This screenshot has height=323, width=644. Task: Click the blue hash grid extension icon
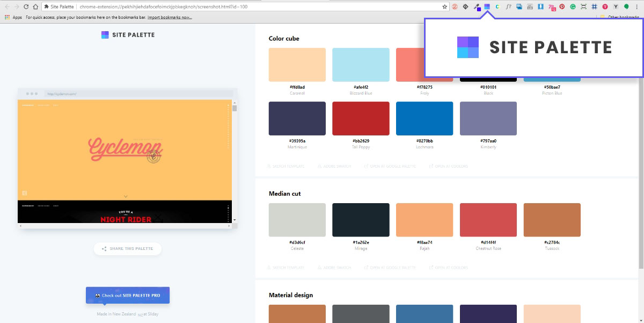point(595,7)
